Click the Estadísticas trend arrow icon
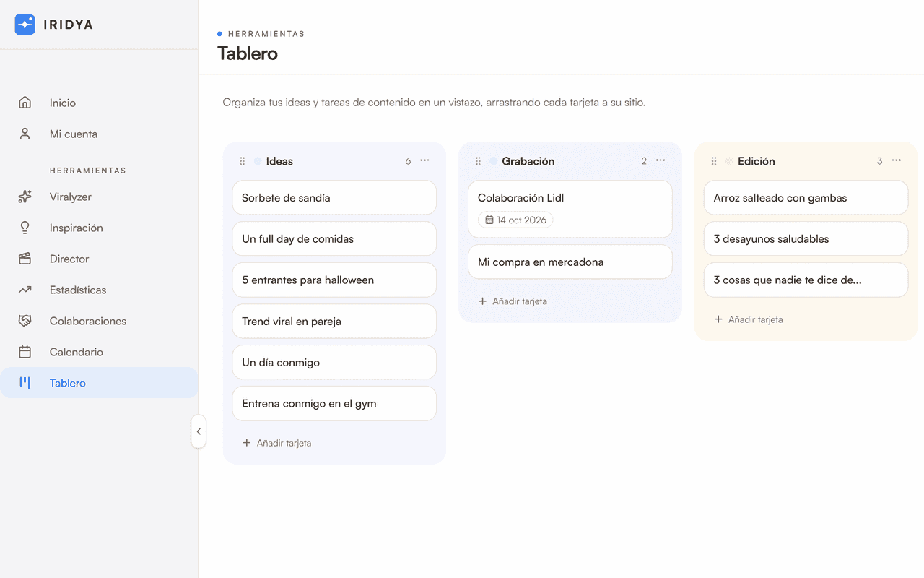924x578 pixels. pos(25,290)
